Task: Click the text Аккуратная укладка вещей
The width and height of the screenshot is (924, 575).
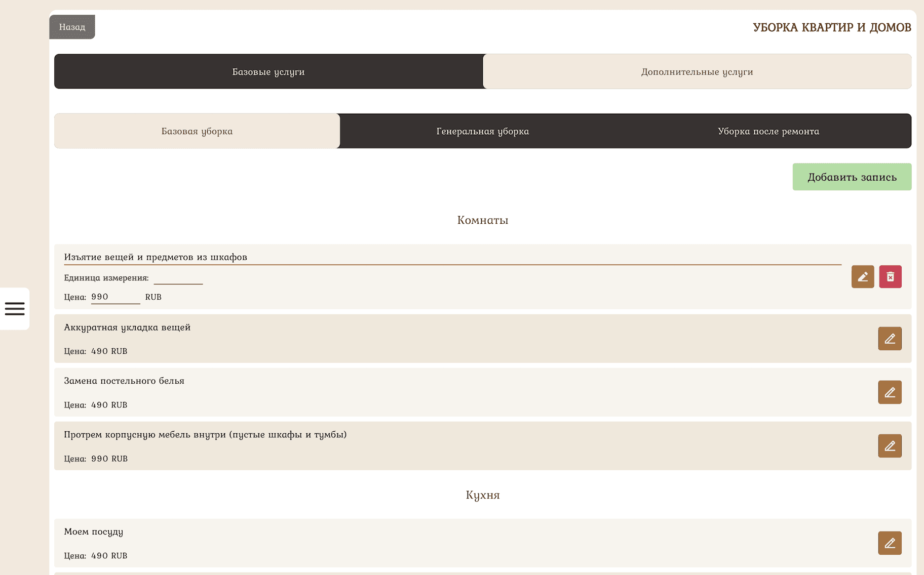Action: 127,327
